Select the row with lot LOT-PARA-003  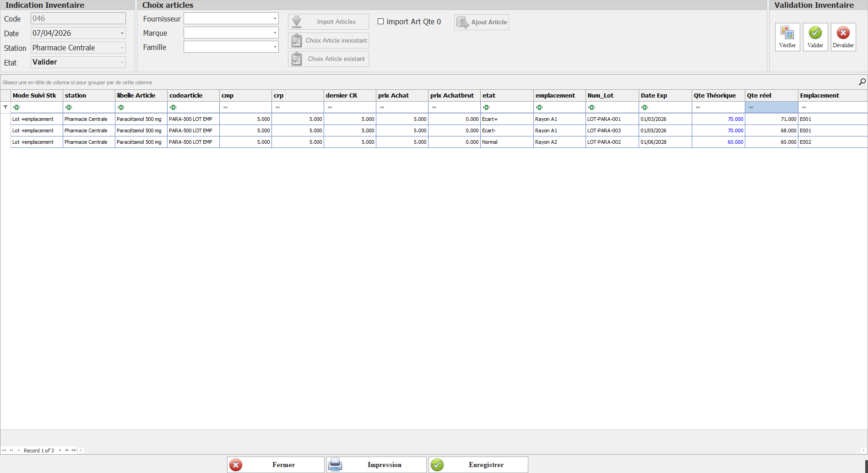point(604,130)
